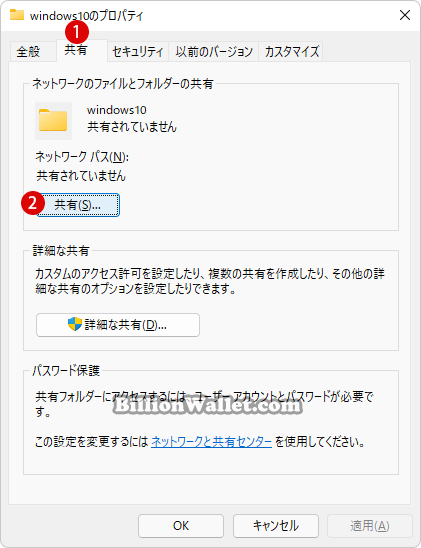Click the red step 1 badge
The height and width of the screenshot is (548, 421).
tap(77, 32)
